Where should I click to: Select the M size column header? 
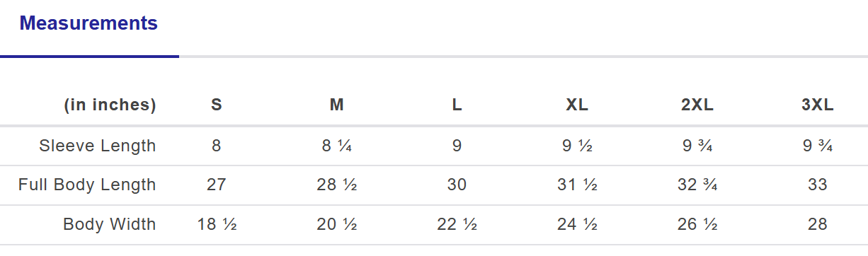click(337, 105)
